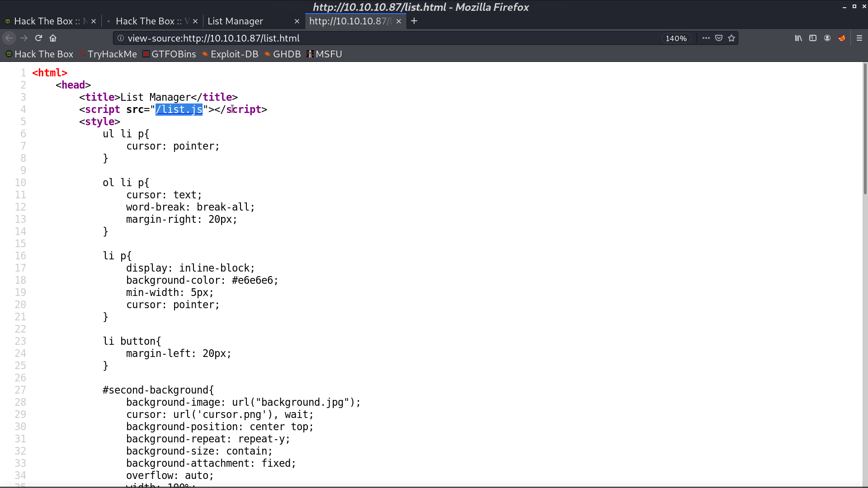Click 'background-image: url("background.jpg");' line
The height and width of the screenshot is (488, 868).
[x=243, y=402]
